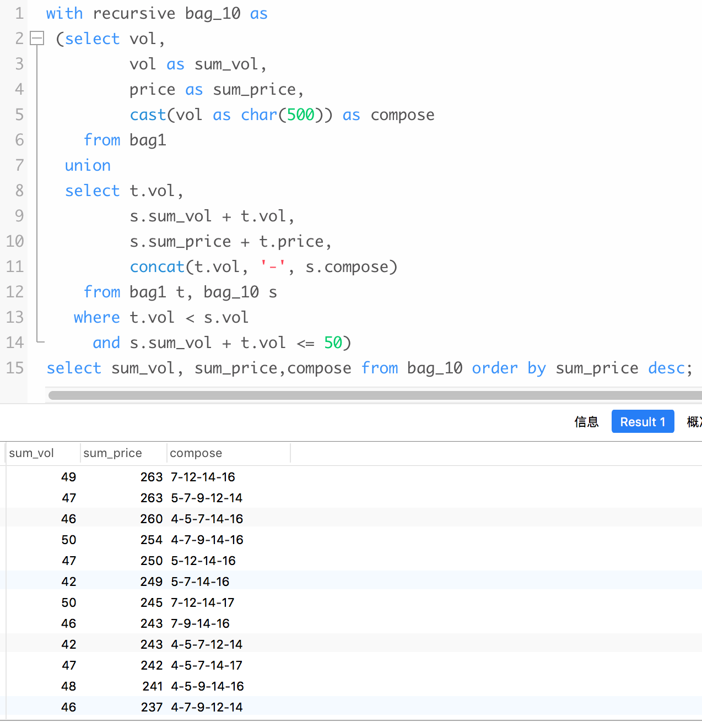Click the sum_price value 249

click(152, 582)
